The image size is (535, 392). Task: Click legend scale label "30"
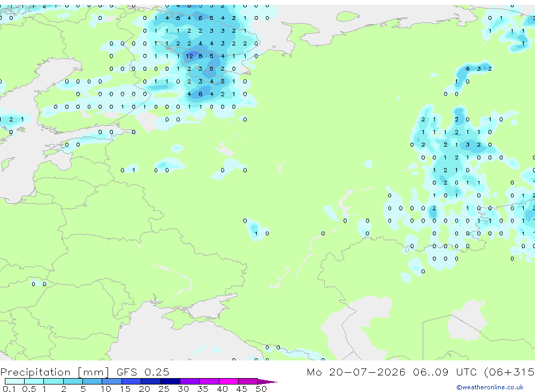(184, 389)
